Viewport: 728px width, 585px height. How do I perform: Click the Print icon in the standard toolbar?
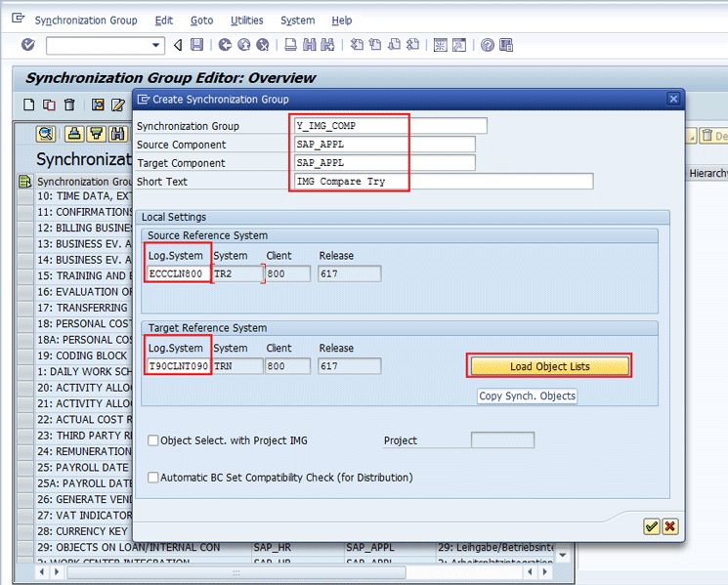coord(291,45)
